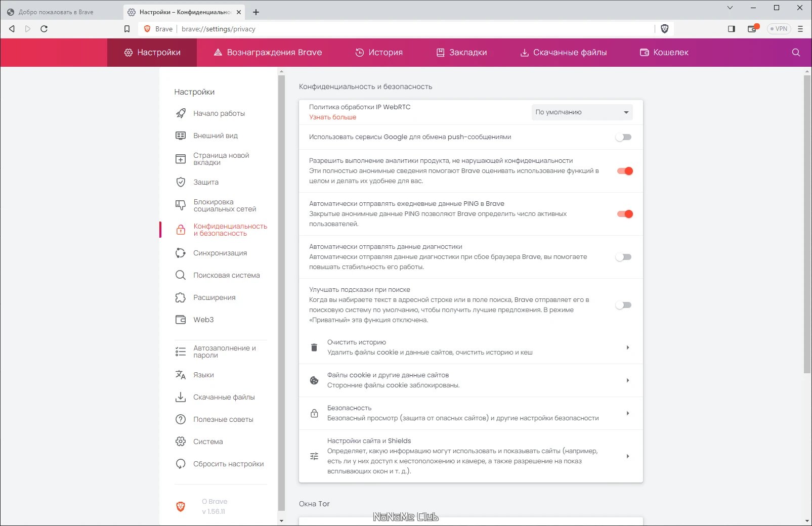Open the WebRTC policy По умолчанию dropdown

click(x=582, y=112)
